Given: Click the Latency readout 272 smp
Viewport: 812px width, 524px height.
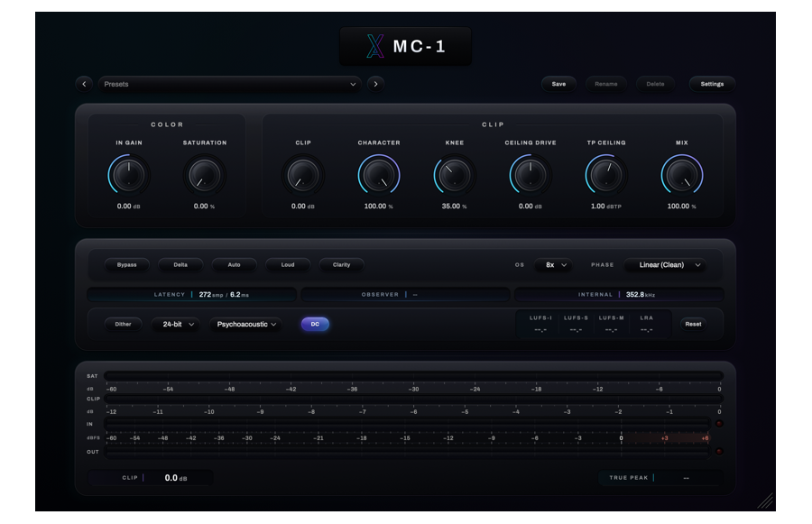Looking at the screenshot, I should (191, 295).
